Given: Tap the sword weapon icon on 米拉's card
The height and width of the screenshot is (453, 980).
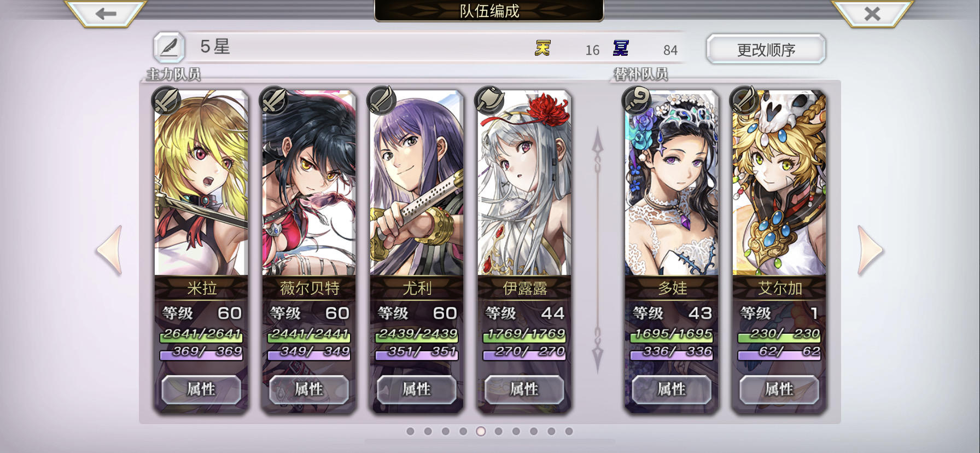Looking at the screenshot, I should click(x=166, y=100).
